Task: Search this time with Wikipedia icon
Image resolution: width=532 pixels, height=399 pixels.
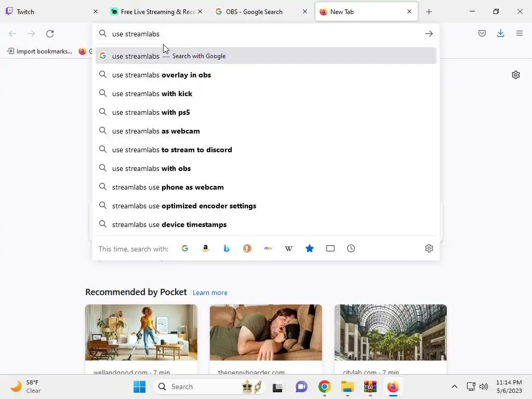Action: click(x=289, y=248)
